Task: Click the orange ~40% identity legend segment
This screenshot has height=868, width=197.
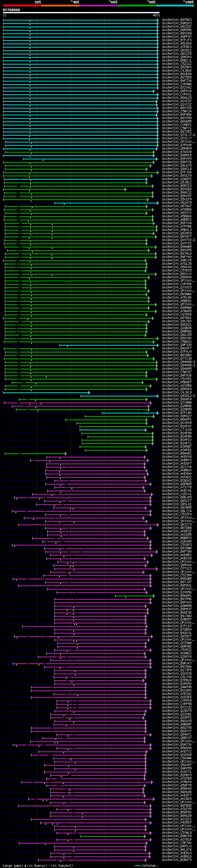Action: click(x=60, y=6)
